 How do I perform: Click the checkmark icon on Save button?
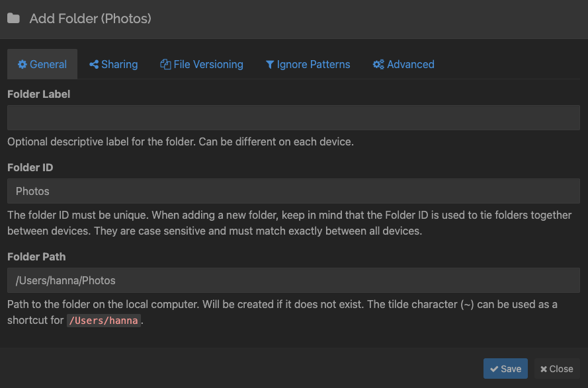[494, 369]
